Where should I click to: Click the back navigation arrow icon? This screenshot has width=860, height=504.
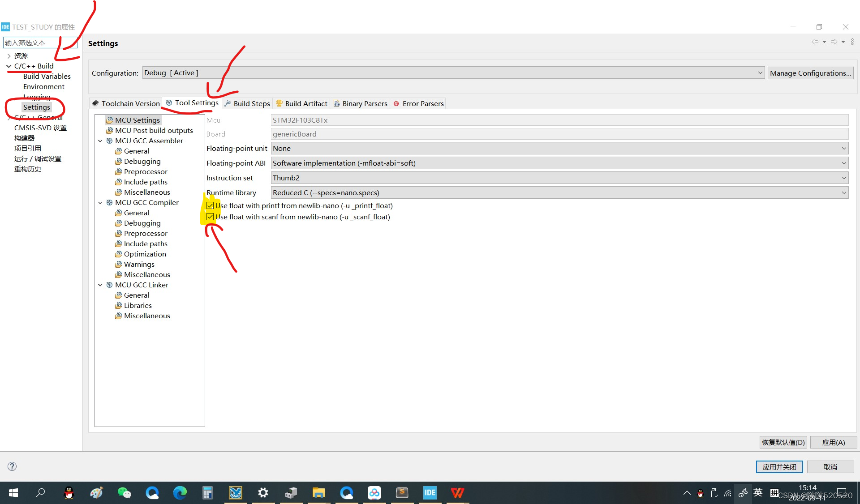coord(815,42)
